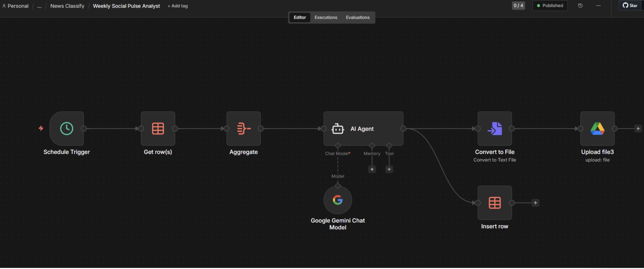Open the News Classify folder breadcrumb

click(x=67, y=6)
